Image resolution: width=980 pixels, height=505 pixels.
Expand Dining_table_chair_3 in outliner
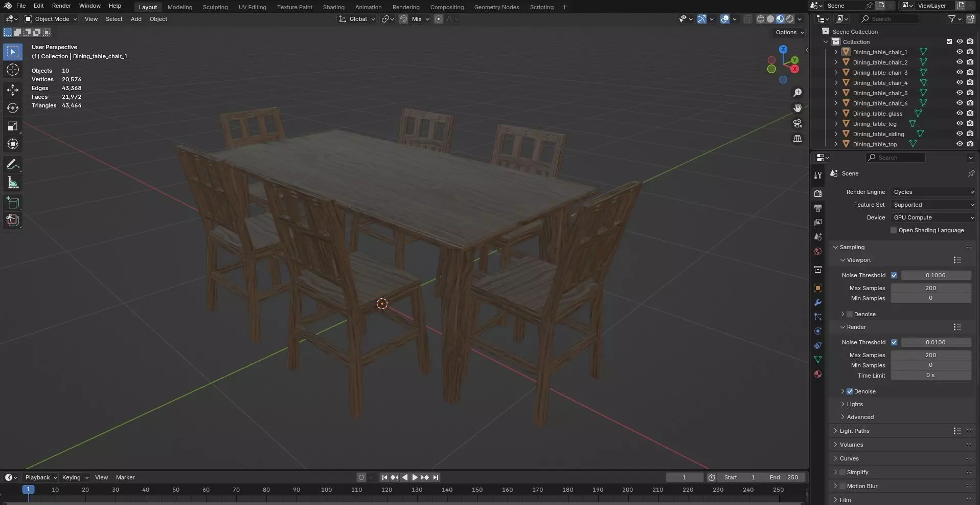click(836, 72)
